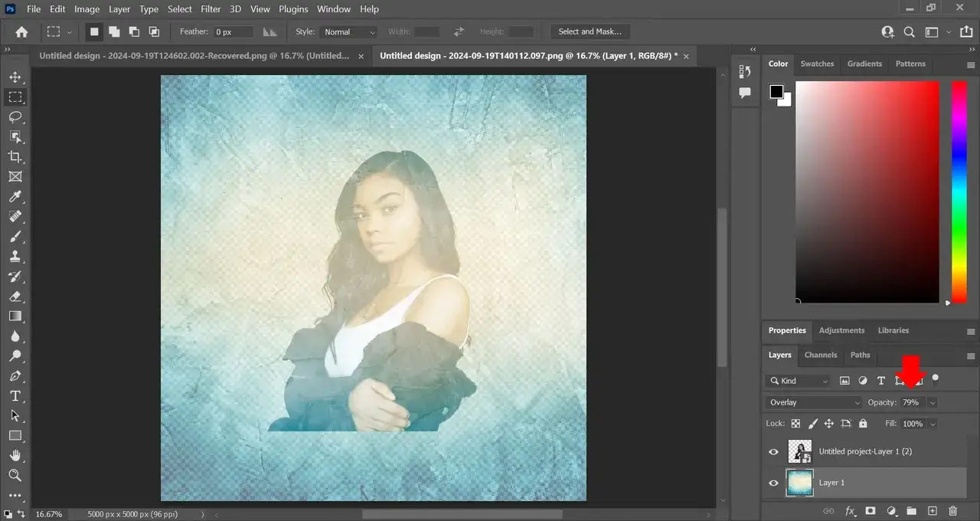Click the Select and Mask button
980x521 pixels.
[590, 32]
